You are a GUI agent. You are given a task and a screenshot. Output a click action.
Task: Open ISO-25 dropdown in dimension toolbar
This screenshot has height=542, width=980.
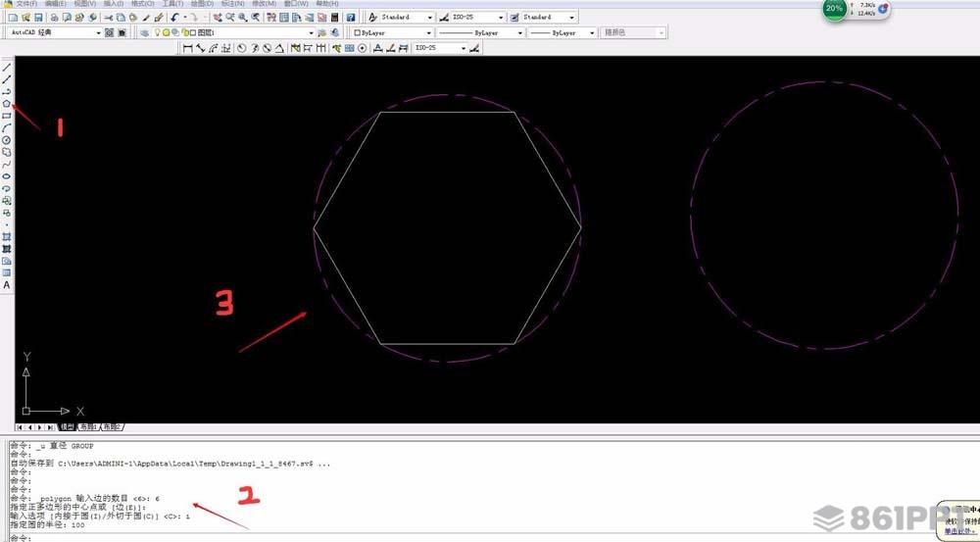click(x=440, y=48)
